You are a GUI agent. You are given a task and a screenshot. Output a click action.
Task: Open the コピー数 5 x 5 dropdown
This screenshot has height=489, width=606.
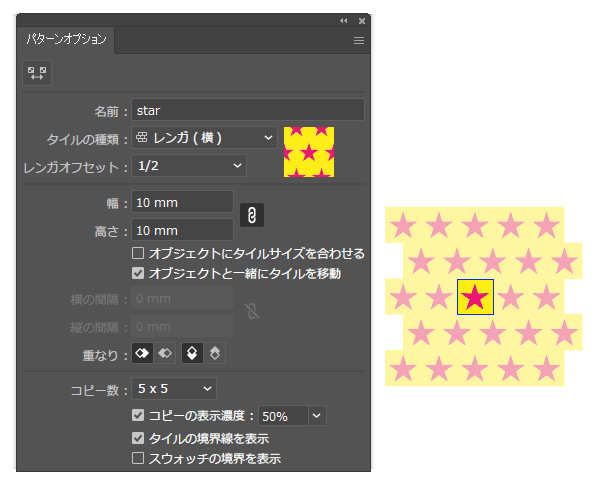pos(174,387)
